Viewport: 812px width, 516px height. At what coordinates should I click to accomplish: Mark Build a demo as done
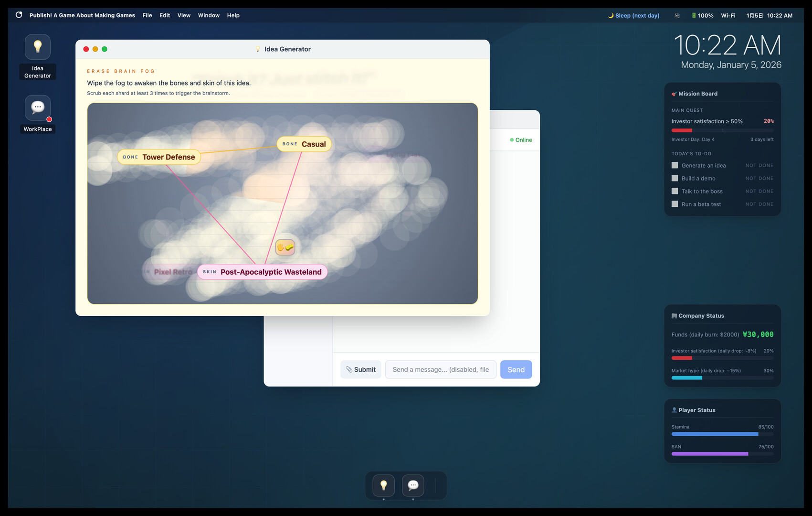tap(675, 178)
